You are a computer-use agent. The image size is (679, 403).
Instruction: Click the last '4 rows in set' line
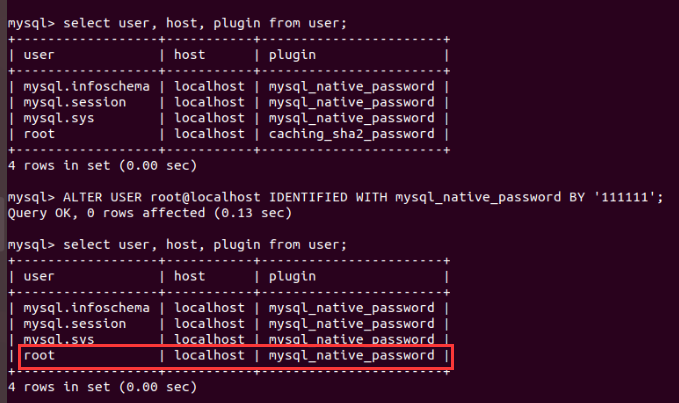102,387
